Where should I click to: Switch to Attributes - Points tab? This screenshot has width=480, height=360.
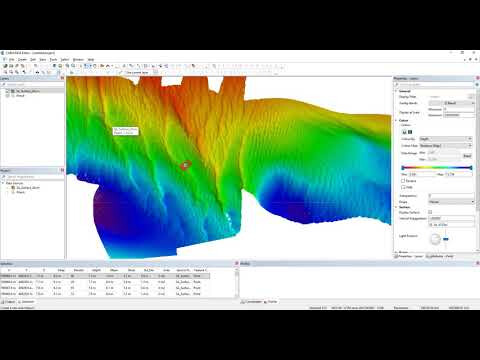click(440, 256)
